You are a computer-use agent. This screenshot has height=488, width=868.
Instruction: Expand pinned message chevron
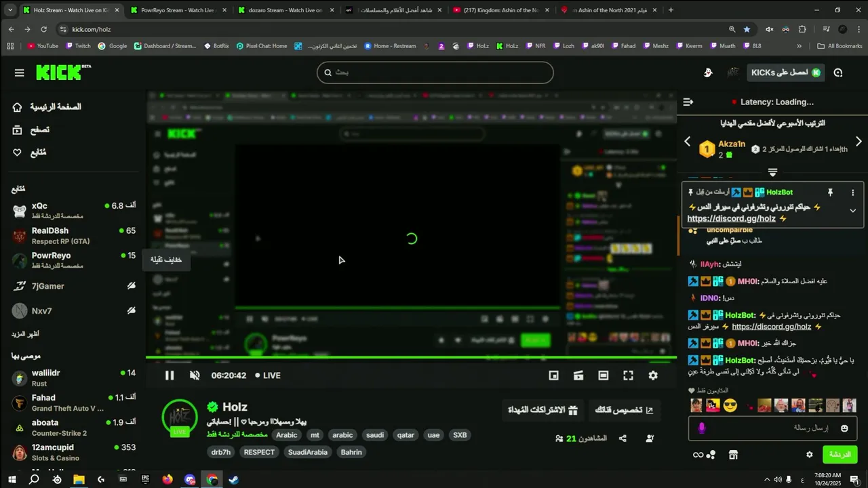click(x=852, y=211)
